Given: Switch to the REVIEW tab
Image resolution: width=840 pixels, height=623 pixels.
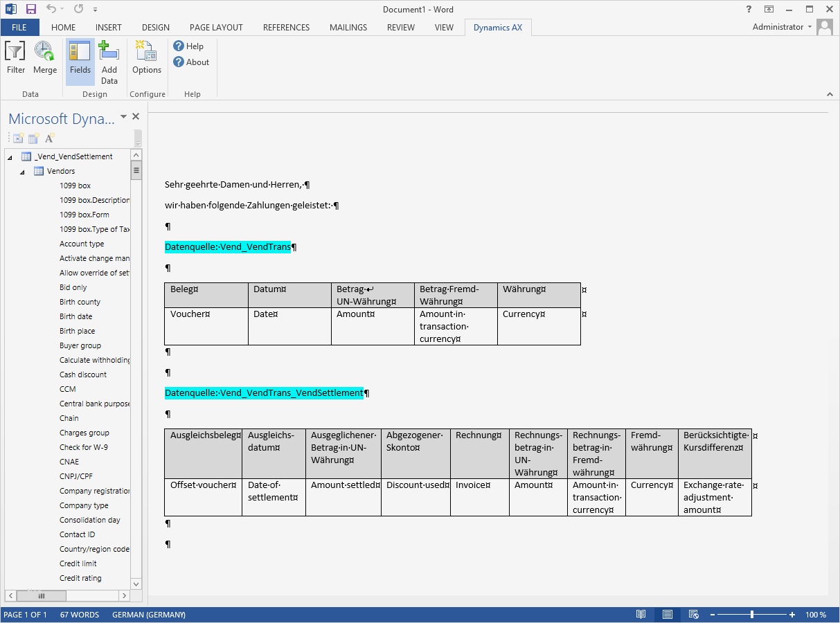Looking at the screenshot, I should 401,28.
